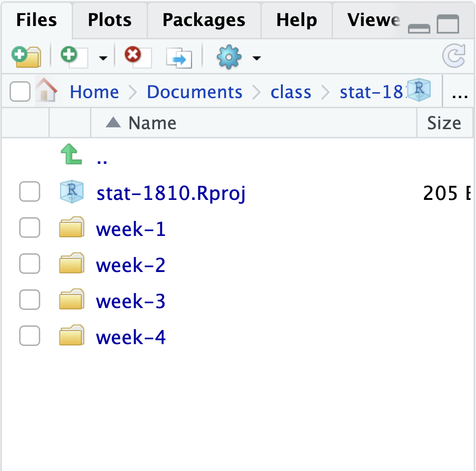Click the R project cube in breadcrumb
Image resolution: width=476 pixels, height=471 pixels.
pyautogui.click(x=419, y=89)
